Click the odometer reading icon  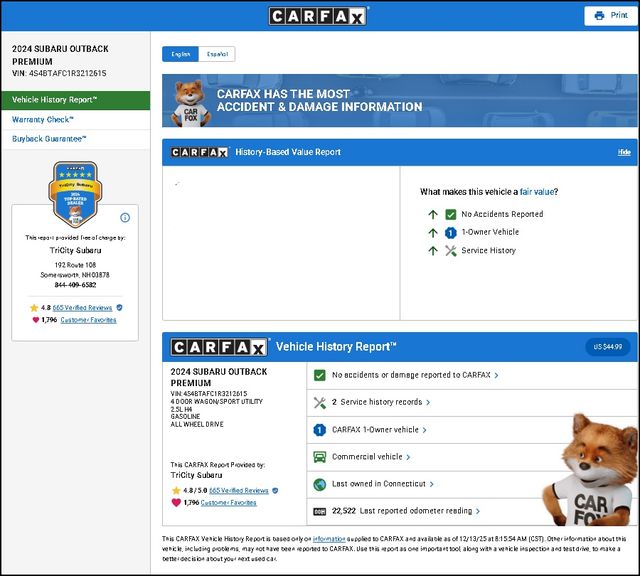pos(320,511)
